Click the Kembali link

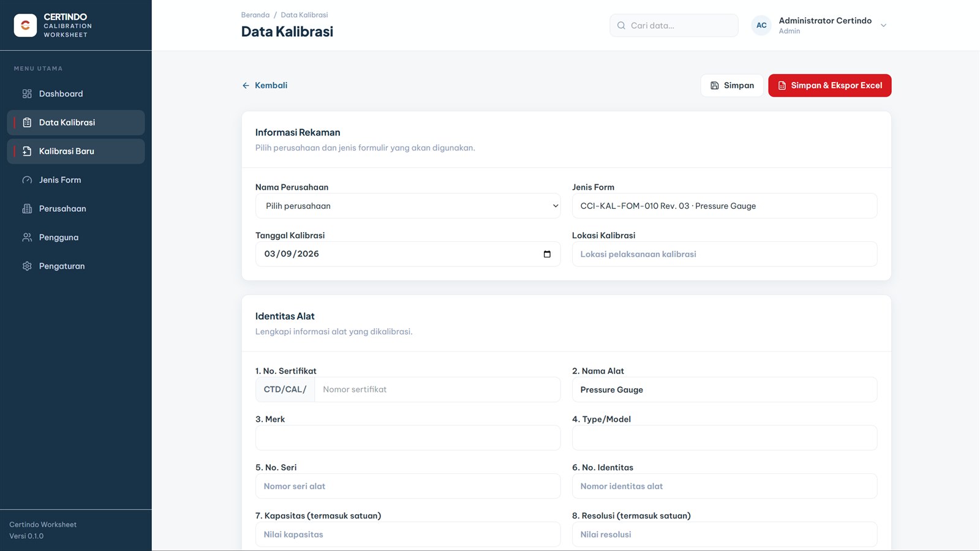tap(265, 86)
